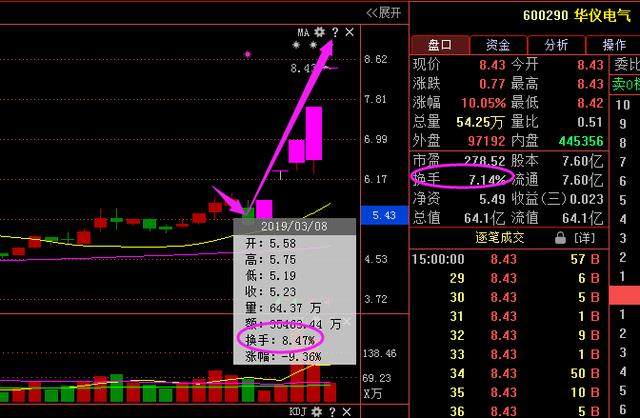Open the 分析 tab
The image size is (640, 418).
pyautogui.click(x=556, y=45)
